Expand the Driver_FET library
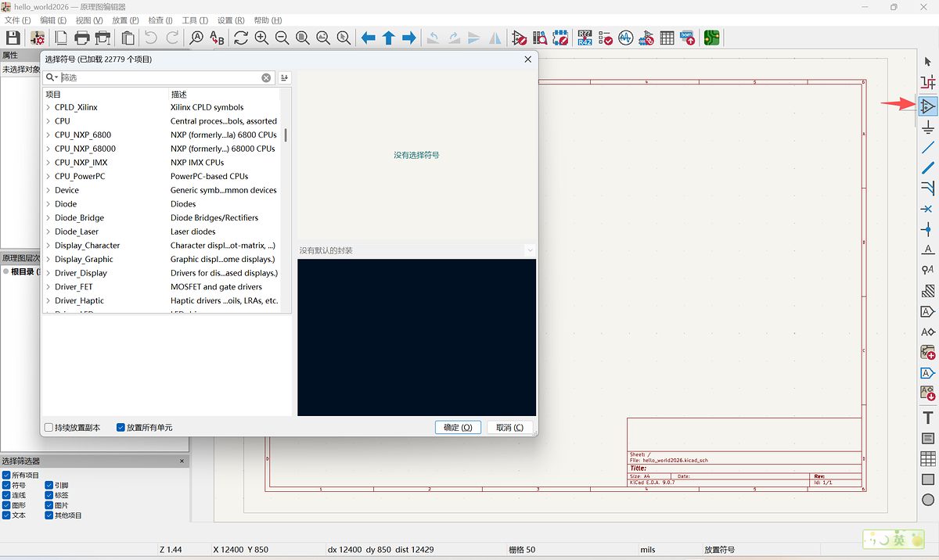Viewport: 939px width, 560px height. (x=48, y=287)
